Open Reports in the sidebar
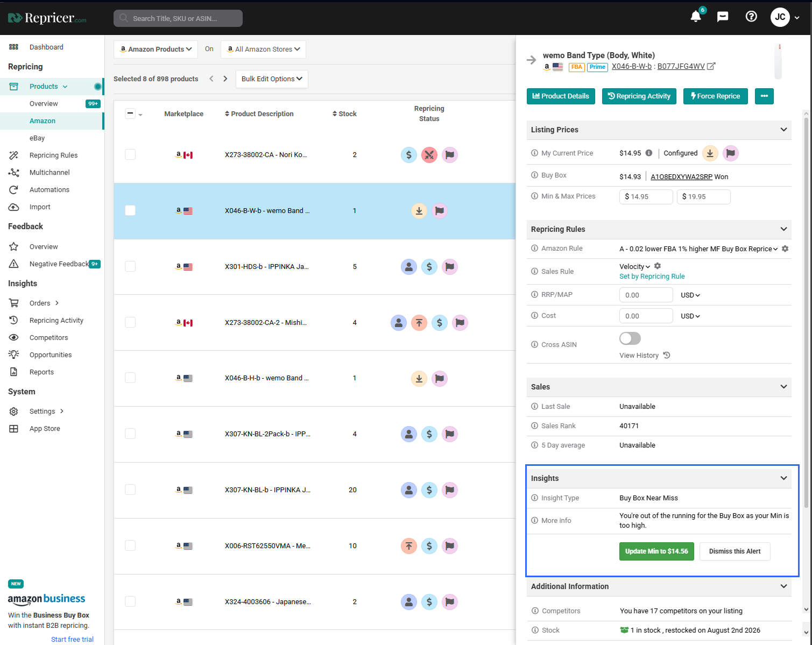The width and height of the screenshot is (812, 645). click(x=41, y=372)
